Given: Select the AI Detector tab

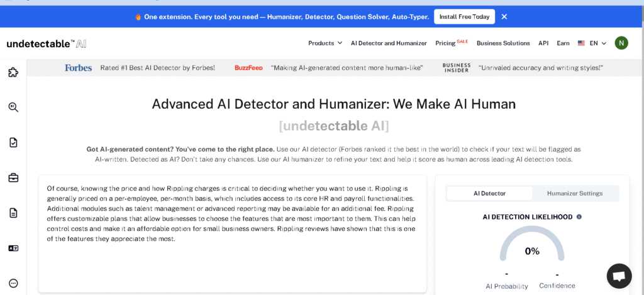Looking at the screenshot, I should [489, 193].
